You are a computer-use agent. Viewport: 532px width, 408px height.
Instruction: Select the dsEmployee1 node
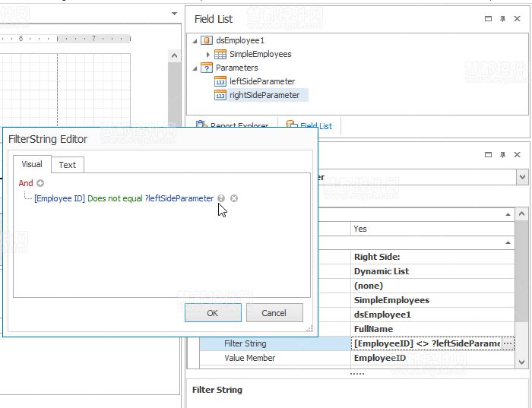pyautogui.click(x=240, y=40)
